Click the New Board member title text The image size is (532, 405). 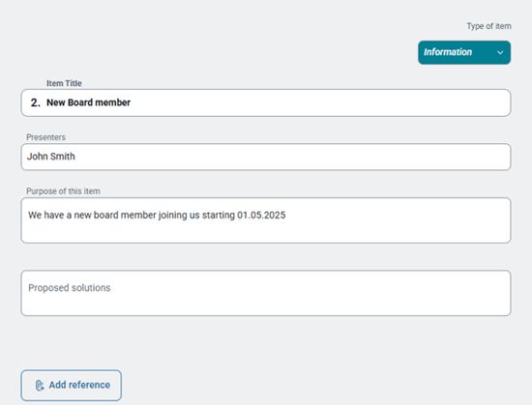click(88, 102)
